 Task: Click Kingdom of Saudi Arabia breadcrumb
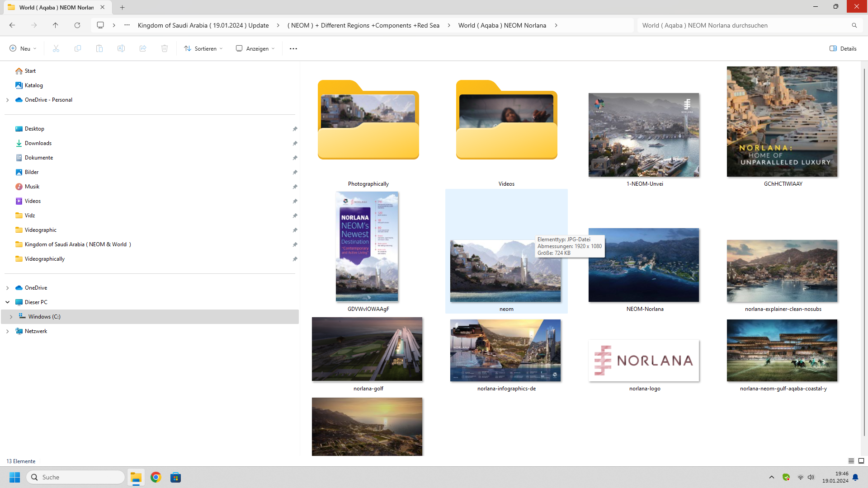[x=203, y=25]
